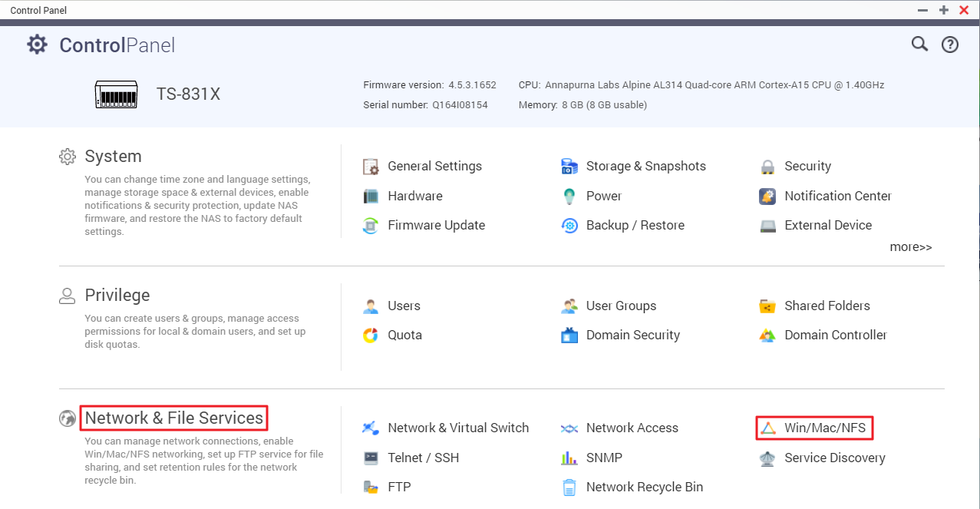Screen dimensions: 980x509
Task: Click the Win/Mac/NFS triangle icon
Action: pos(767,428)
